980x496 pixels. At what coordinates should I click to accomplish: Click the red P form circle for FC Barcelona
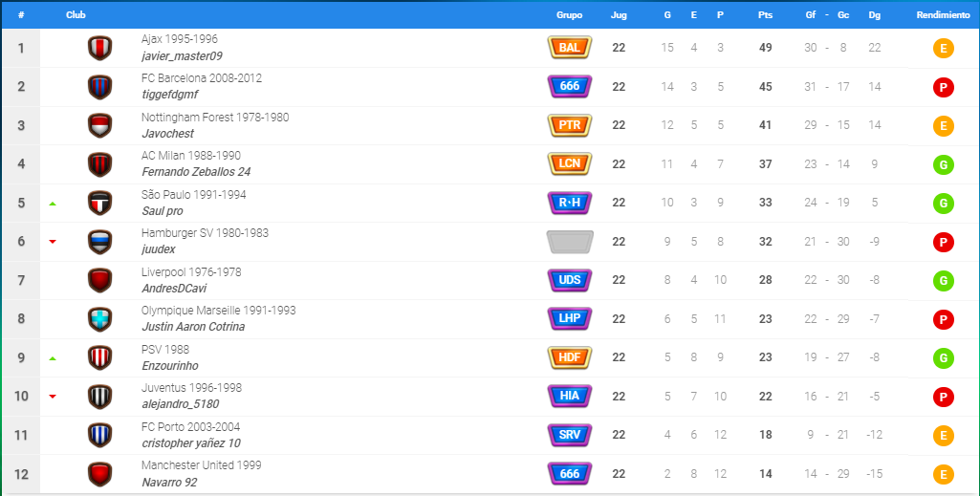click(943, 88)
